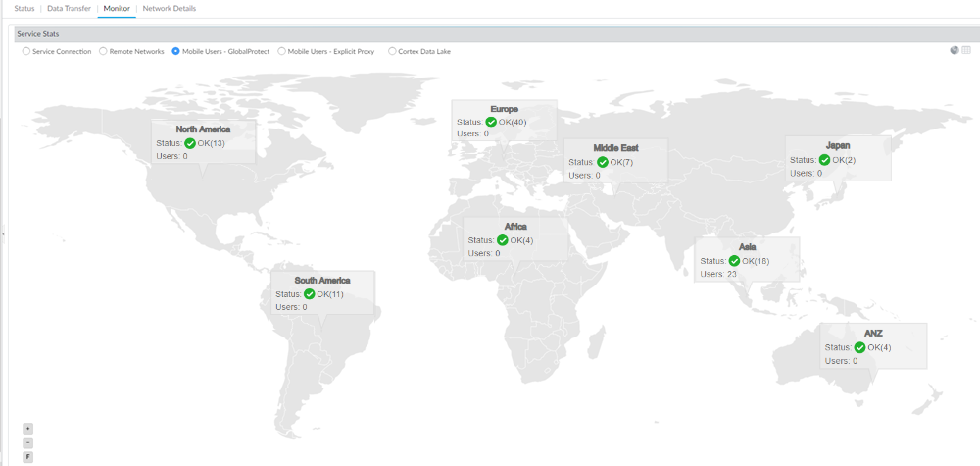Open the Status tab
This screenshot has width=980, height=466.
click(24, 8)
